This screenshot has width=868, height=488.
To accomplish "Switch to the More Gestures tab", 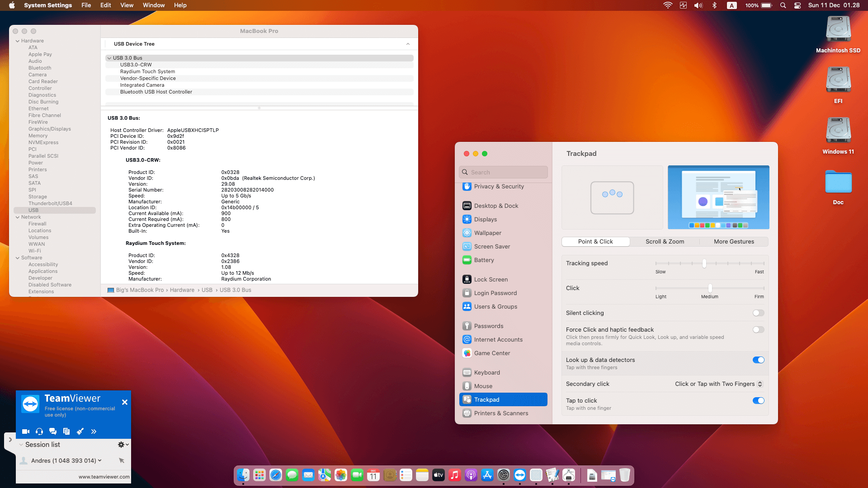I will pos(734,242).
